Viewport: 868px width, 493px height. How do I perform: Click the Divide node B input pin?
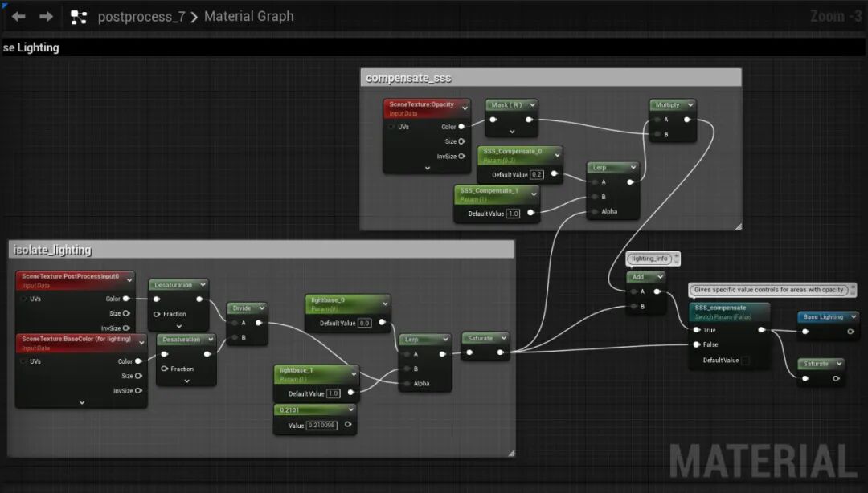[x=235, y=337]
